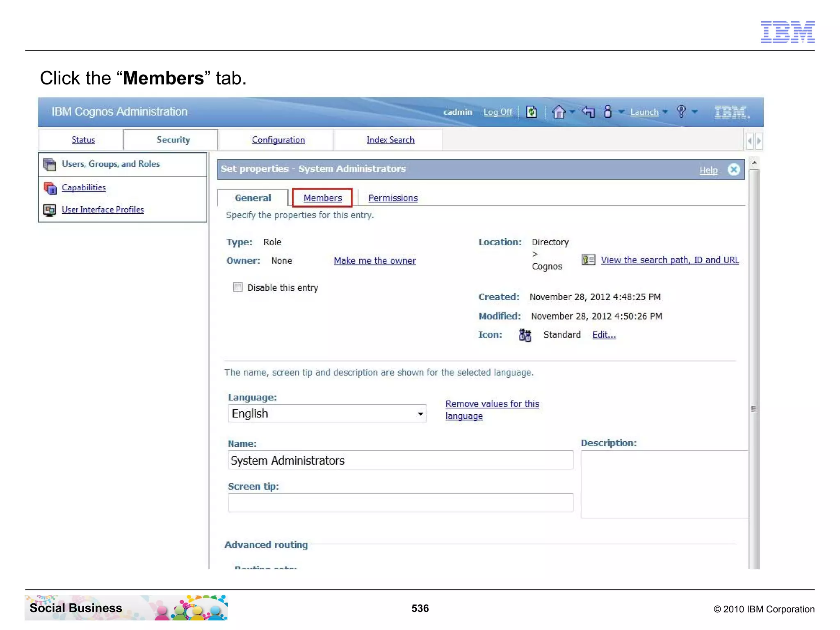This screenshot has height=630, width=840.
Task: Click into the Screen tip field
Action: pos(401,503)
